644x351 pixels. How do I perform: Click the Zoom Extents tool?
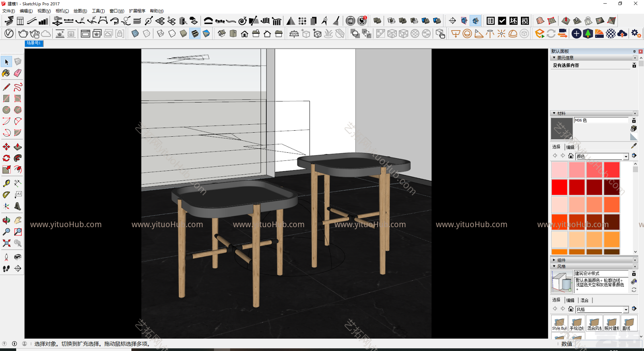pos(6,243)
